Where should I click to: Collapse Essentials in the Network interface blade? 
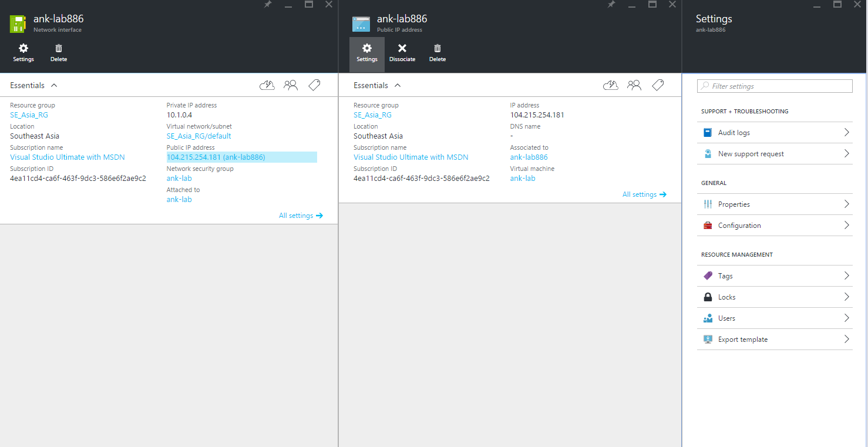(x=33, y=85)
